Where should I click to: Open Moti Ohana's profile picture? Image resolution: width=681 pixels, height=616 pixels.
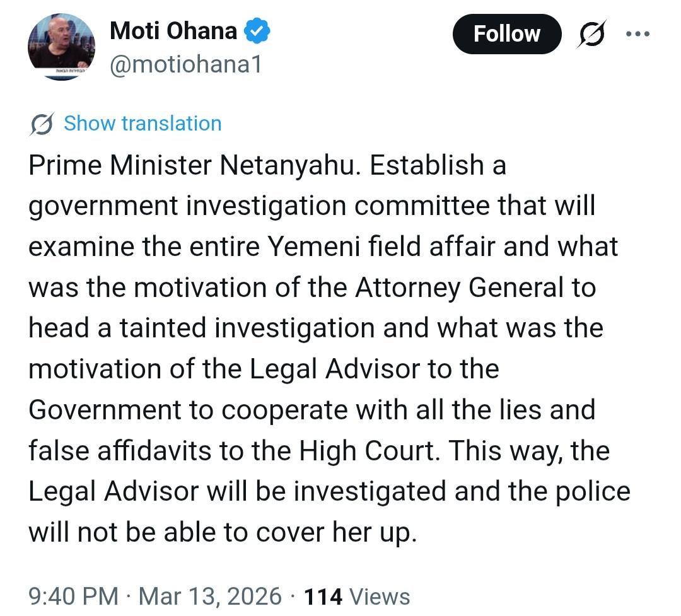pos(61,46)
